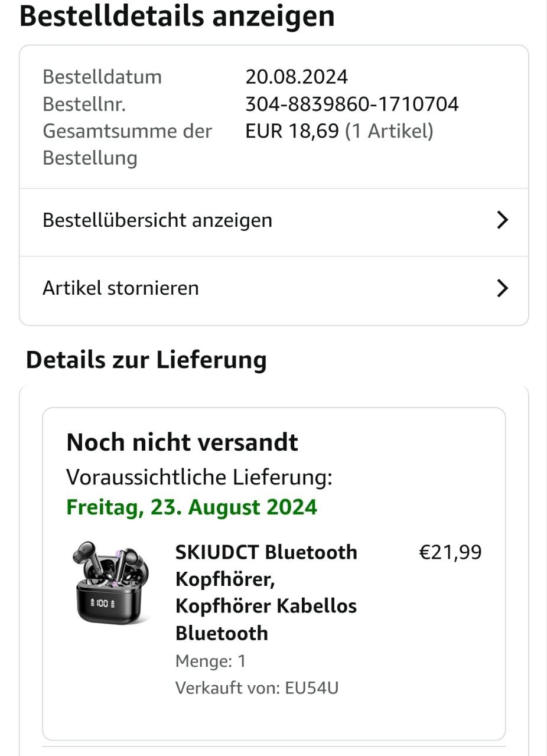This screenshot has height=756, width=547.
Task: Click the order number 304-8839860-1710704
Action: coord(351,105)
